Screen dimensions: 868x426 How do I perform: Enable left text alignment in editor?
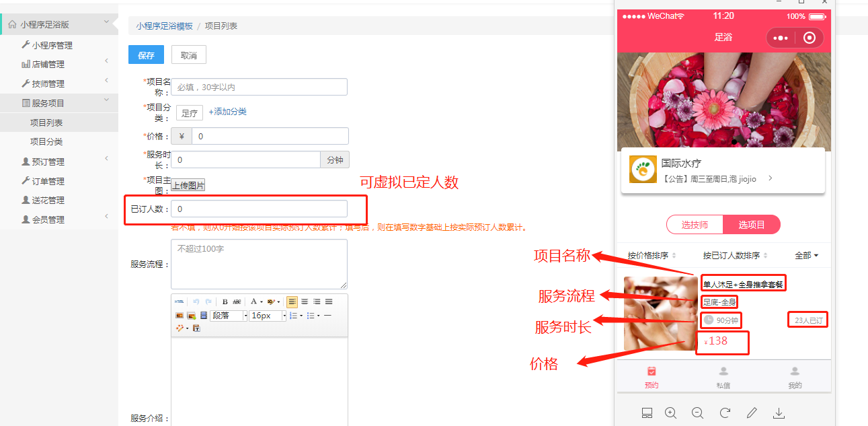coord(292,302)
